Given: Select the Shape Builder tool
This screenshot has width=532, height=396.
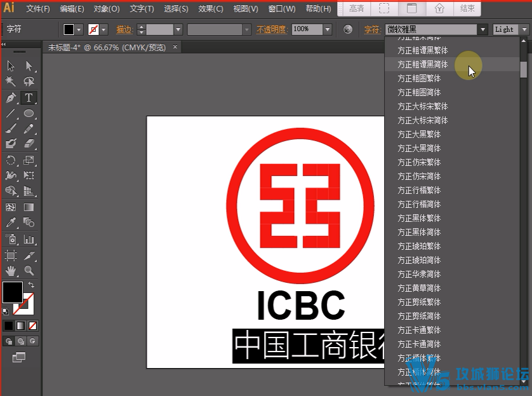Looking at the screenshot, I should pyautogui.click(x=11, y=191).
